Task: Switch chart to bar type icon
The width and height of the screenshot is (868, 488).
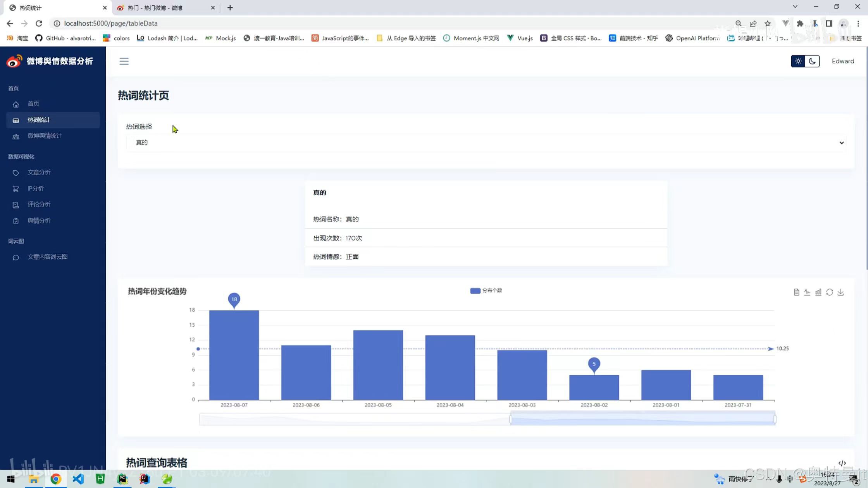Action: [818, 292]
